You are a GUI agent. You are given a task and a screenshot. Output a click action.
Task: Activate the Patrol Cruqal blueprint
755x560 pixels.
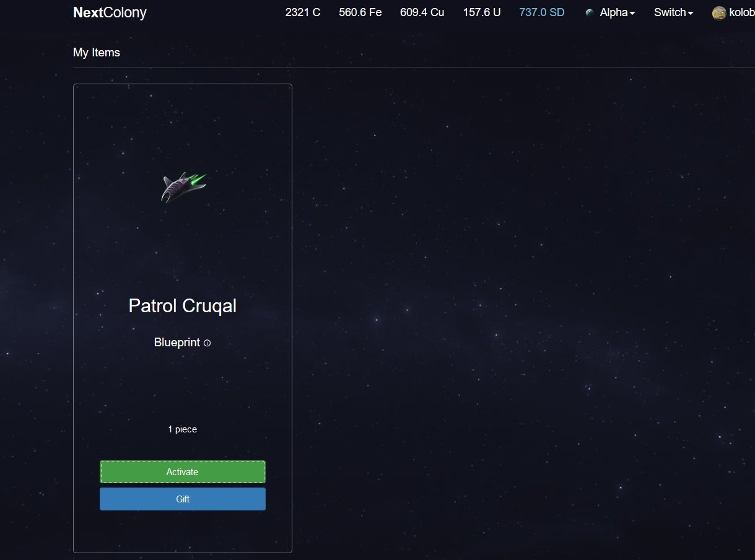point(183,472)
